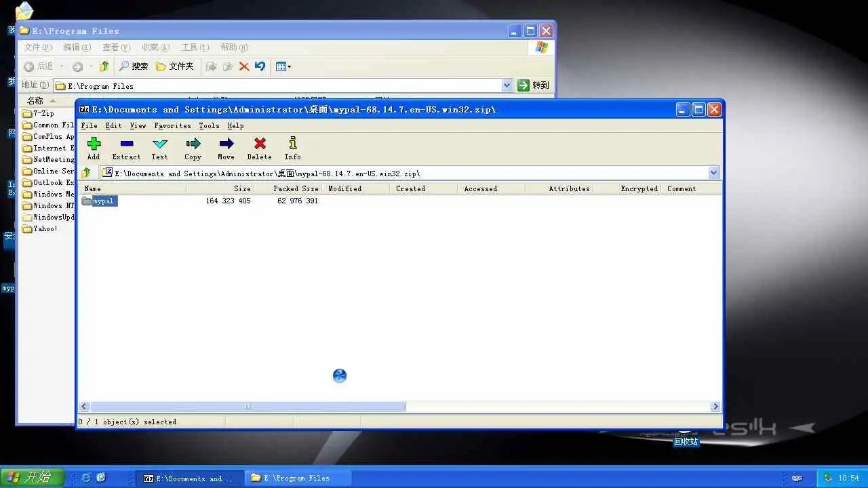This screenshot has width=868, height=488.
Task: Select the mypal folder in archive list
Action: pos(99,201)
